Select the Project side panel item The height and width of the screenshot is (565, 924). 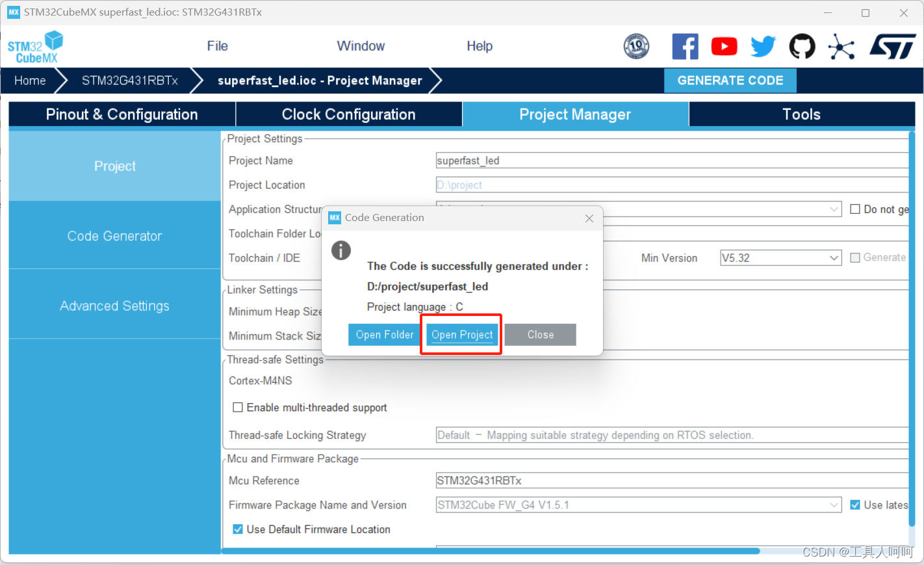(115, 166)
